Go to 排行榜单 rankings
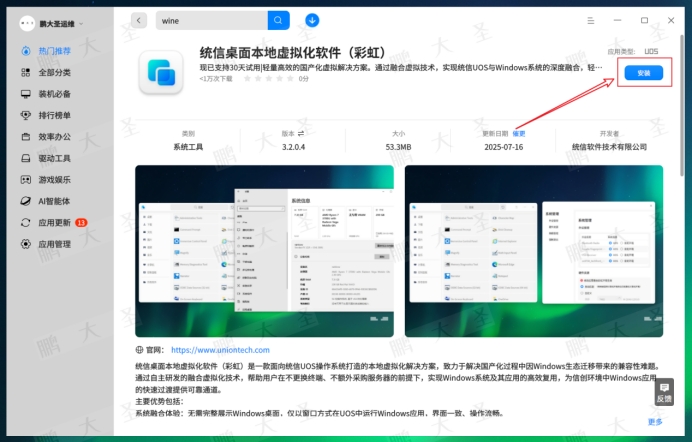The height and width of the screenshot is (442, 692). (54, 115)
